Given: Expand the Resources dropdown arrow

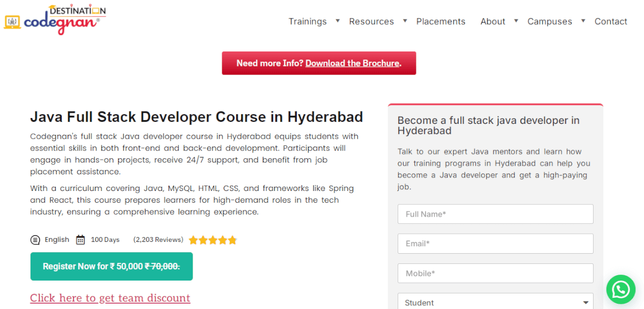Looking at the screenshot, I should (x=404, y=20).
